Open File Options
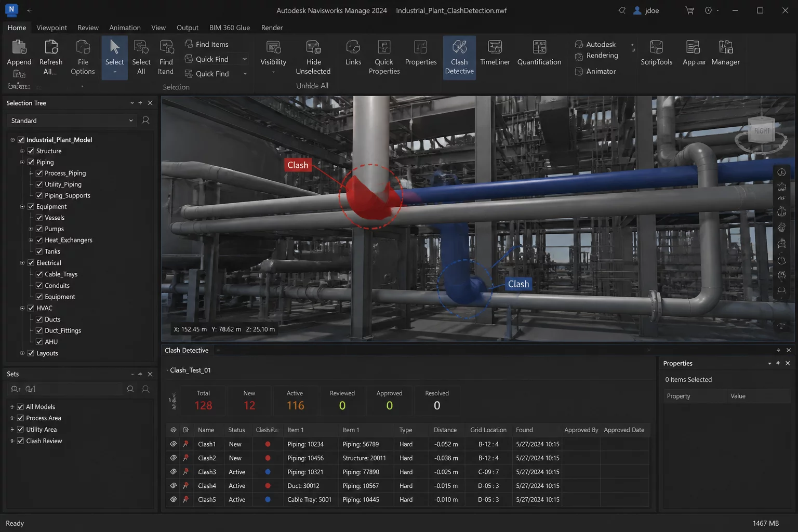798x532 pixels. tap(83, 57)
